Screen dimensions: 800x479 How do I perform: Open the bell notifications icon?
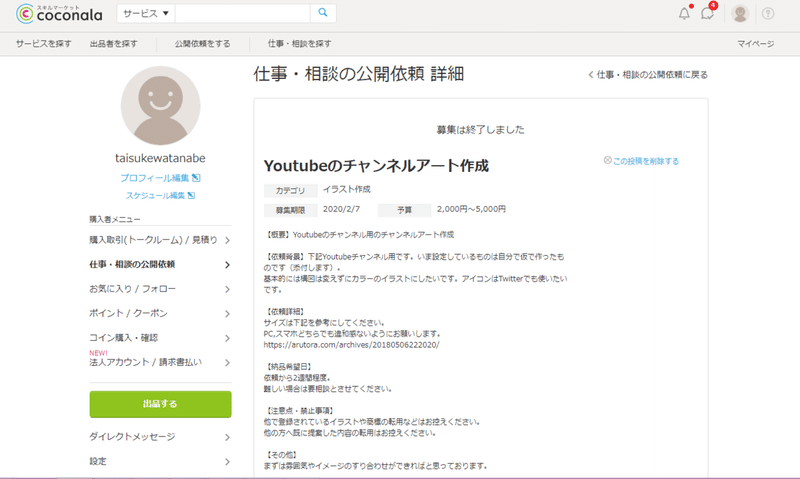click(x=684, y=14)
